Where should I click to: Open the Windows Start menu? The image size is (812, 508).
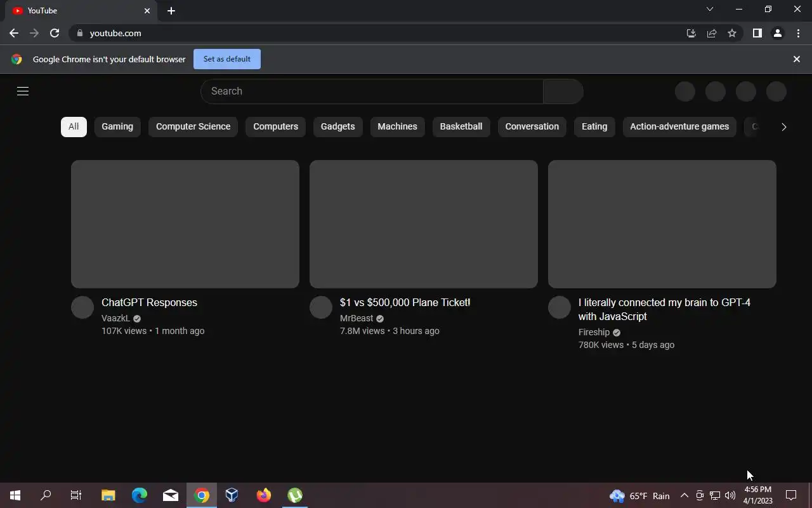pyautogui.click(x=15, y=495)
